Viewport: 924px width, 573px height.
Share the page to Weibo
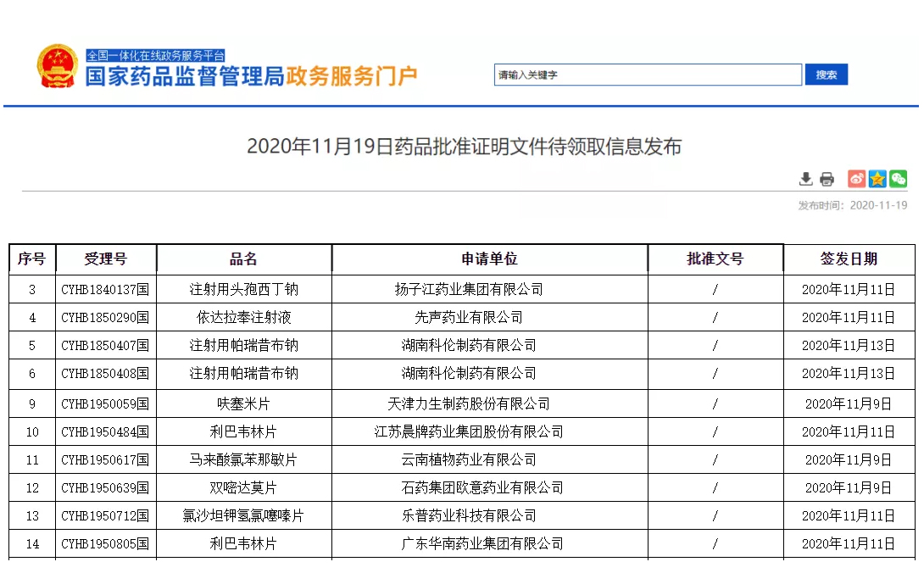856,179
